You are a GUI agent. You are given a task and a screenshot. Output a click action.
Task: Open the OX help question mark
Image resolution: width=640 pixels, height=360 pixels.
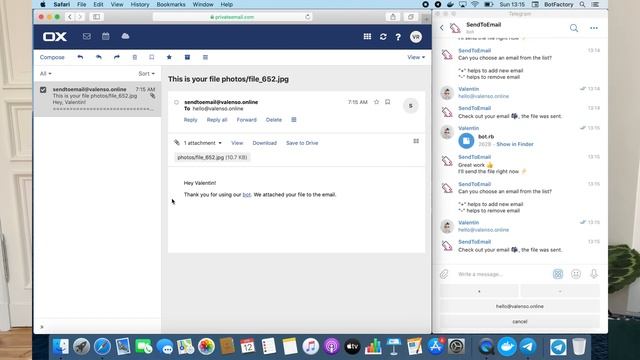(398, 37)
